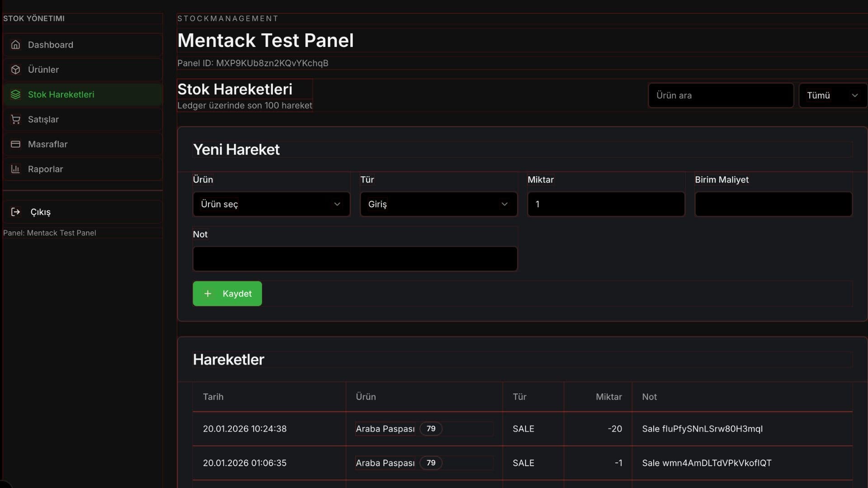Click the 79 badge in first row
Viewport: 868px width, 488px height.
(x=430, y=429)
